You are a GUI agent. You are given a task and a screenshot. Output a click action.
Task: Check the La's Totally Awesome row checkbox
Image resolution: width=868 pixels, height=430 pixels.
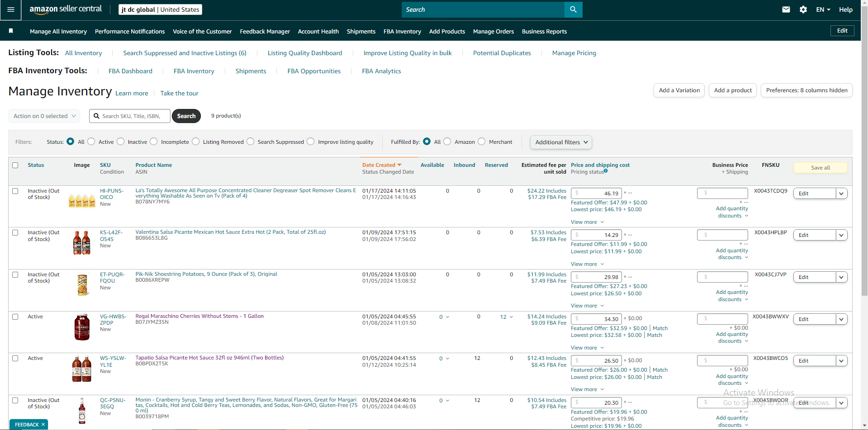point(15,191)
